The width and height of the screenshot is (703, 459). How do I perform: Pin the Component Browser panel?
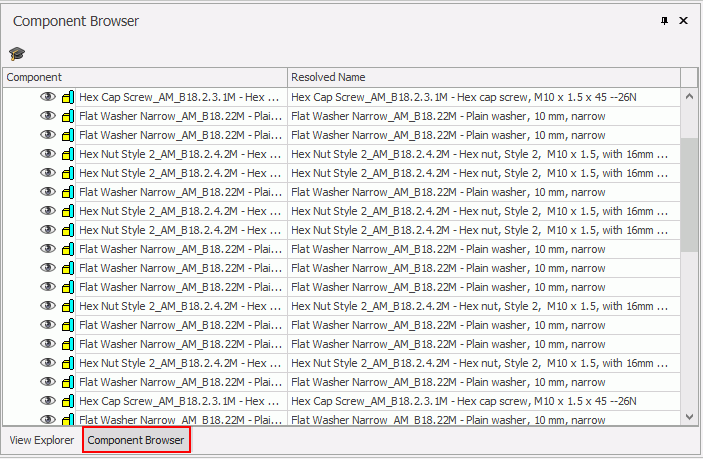pyautogui.click(x=664, y=21)
